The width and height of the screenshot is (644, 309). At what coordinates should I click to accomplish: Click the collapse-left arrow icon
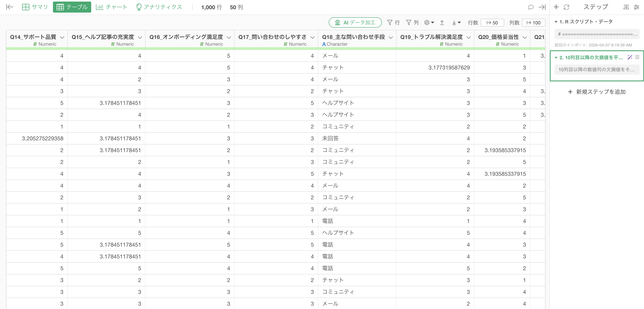[9, 7]
